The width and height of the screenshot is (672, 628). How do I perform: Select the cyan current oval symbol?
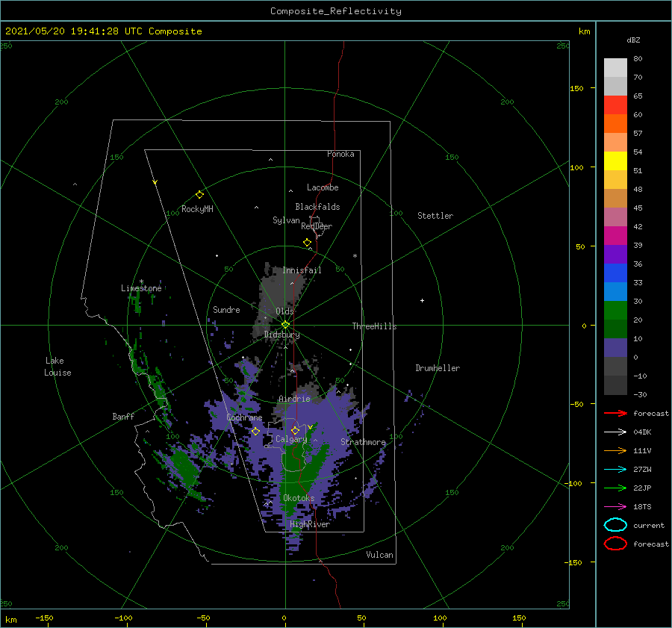click(x=615, y=525)
